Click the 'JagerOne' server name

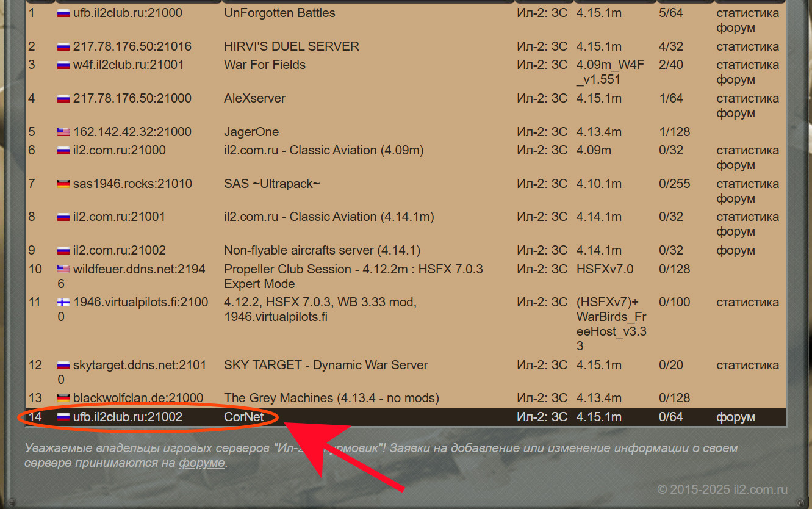pyautogui.click(x=251, y=132)
